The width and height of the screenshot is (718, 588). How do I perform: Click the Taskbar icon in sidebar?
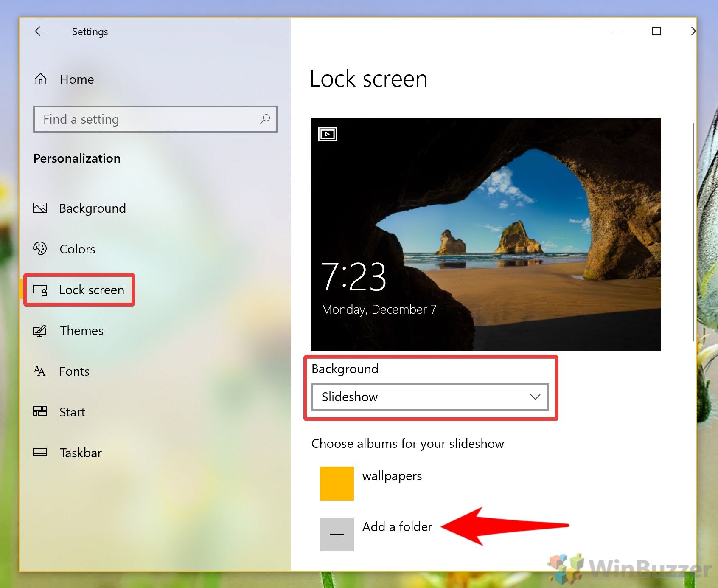40,452
